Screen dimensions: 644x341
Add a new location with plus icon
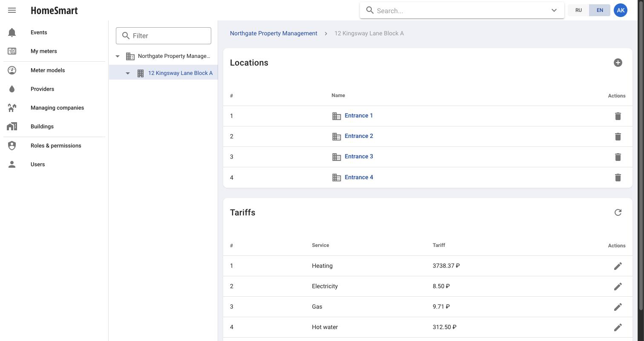click(x=618, y=63)
